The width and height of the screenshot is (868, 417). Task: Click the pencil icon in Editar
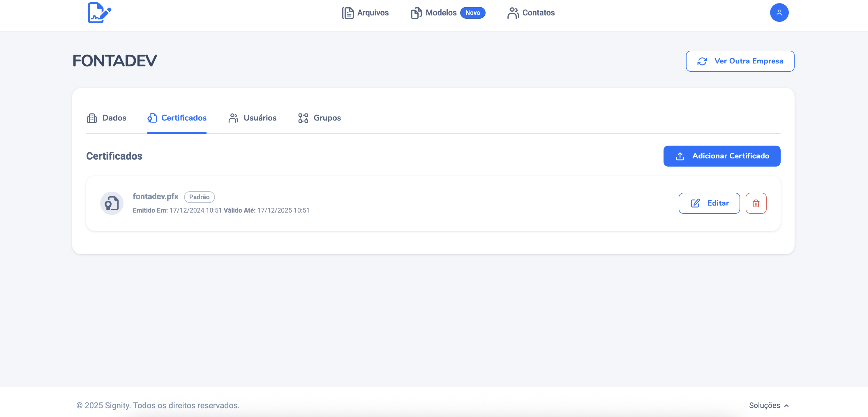[695, 203]
